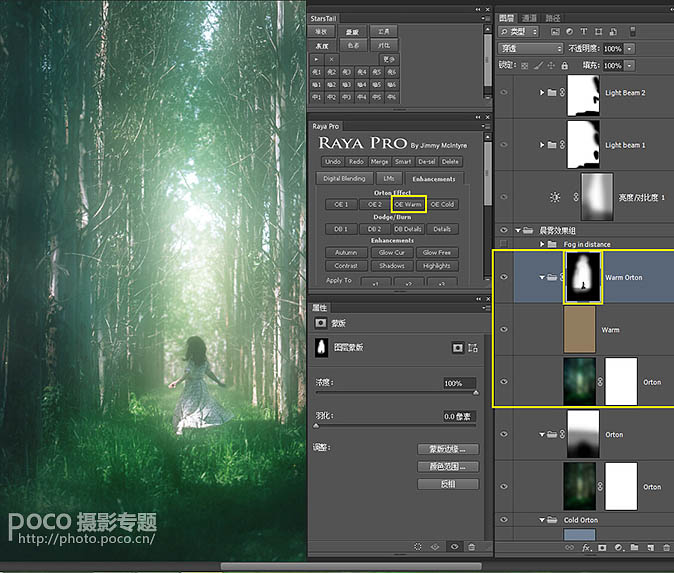Screen dimensions: 674x573
Task: Hide the Warm Orton group
Action: click(504, 277)
